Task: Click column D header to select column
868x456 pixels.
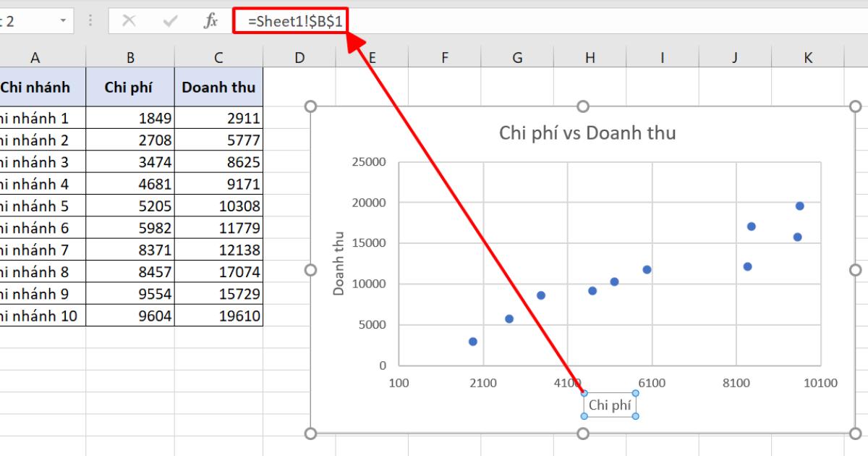Action: [299, 57]
